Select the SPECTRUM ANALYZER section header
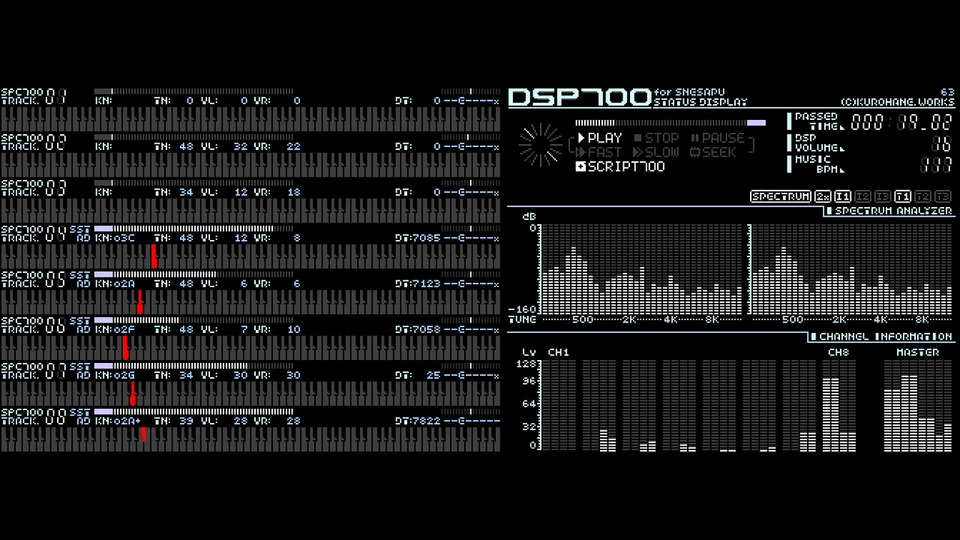The width and height of the screenshot is (960, 540). pos(889,211)
